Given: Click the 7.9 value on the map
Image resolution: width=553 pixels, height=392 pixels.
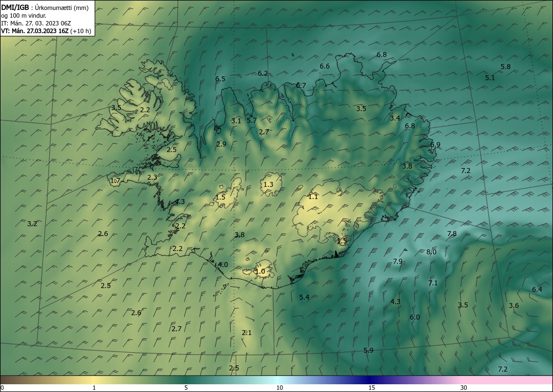Looking at the screenshot, I should (398, 261).
